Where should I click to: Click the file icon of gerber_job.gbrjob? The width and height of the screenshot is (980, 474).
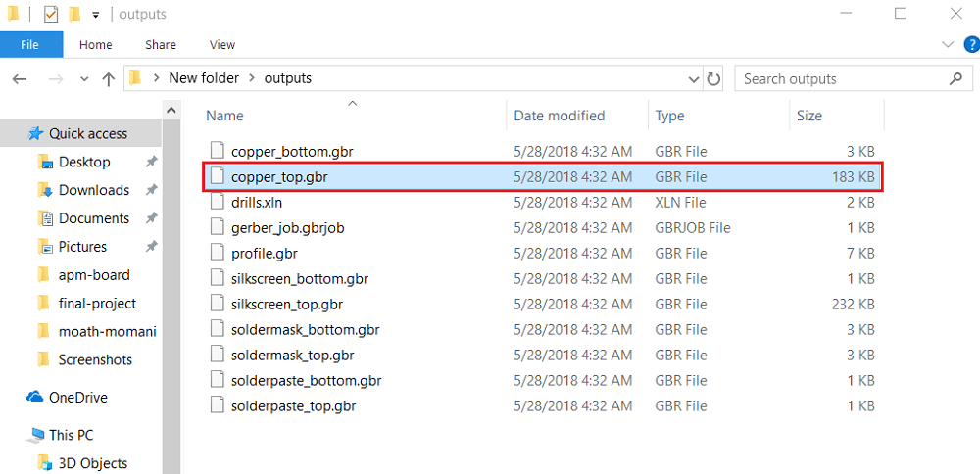pos(217,227)
